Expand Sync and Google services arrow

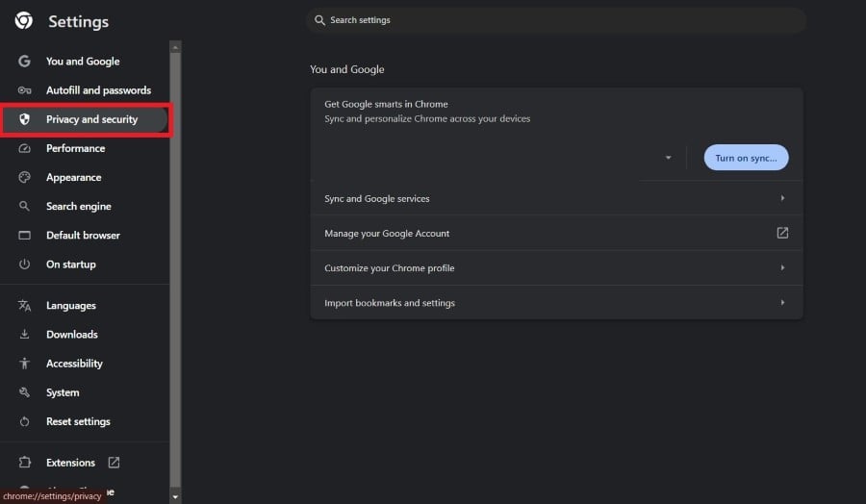782,198
